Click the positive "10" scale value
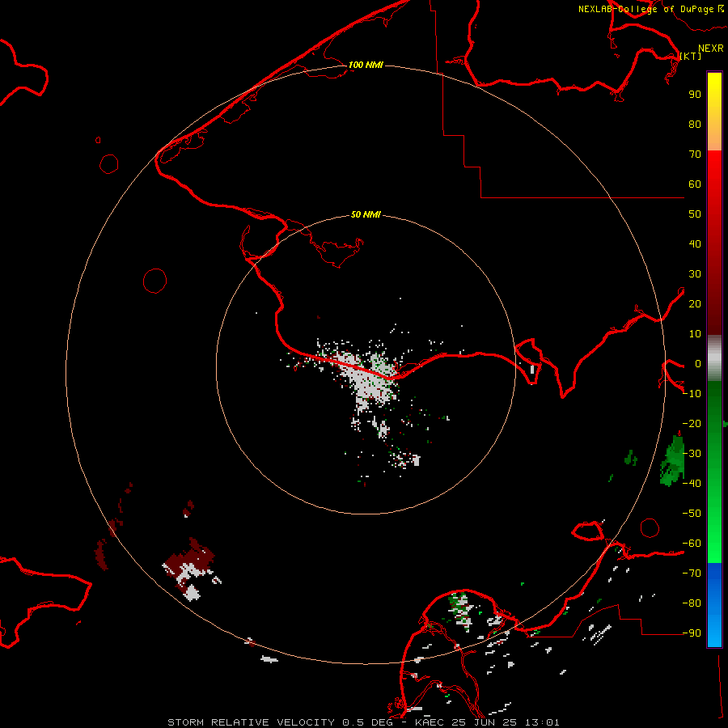The image size is (728, 728). point(695,334)
